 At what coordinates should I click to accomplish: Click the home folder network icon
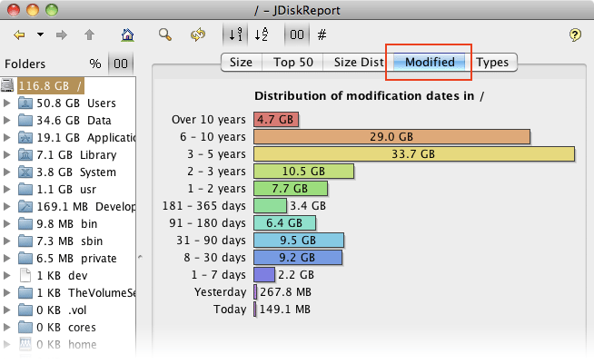click(25, 344)
